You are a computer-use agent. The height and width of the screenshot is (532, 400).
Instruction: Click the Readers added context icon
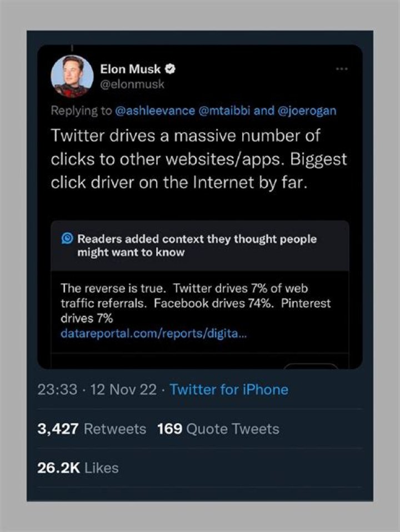(67, 239)
